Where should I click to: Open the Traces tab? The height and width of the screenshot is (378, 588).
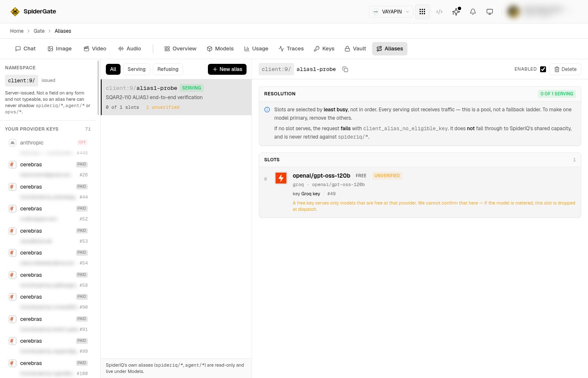click(291, 49)
